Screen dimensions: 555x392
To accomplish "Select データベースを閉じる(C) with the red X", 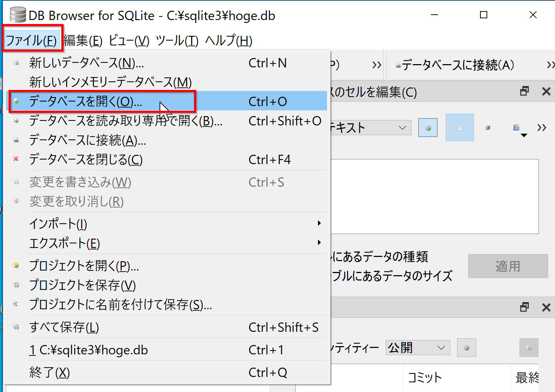I will click(167, 159).
